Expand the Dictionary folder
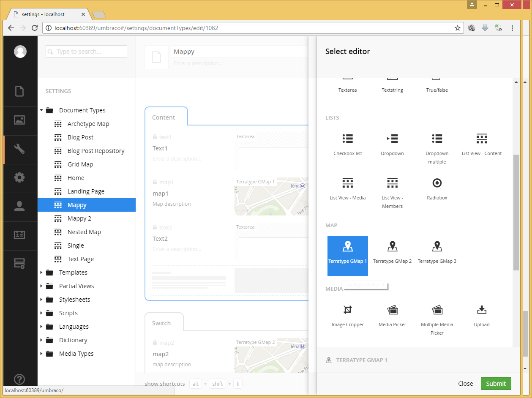The width and height of the screenshot is (532, 398). [x=41, y=340]
